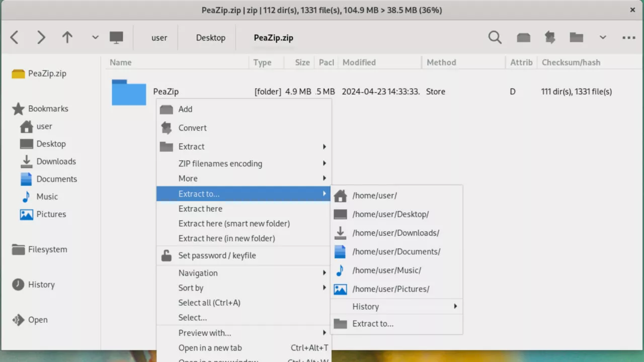Viewport: 644px width, 362px height.
Task: Extract to /home/user/ in submenu
Action: (x=396, y=196)
